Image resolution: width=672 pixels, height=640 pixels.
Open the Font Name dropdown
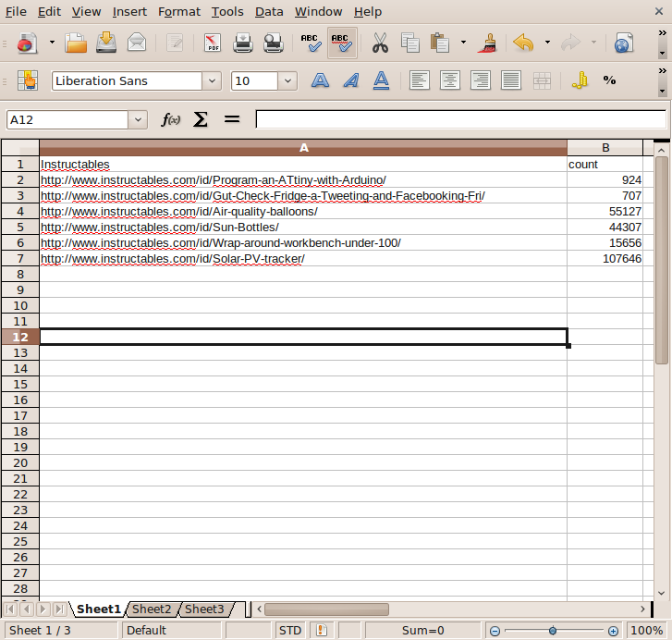coord(212,81)
